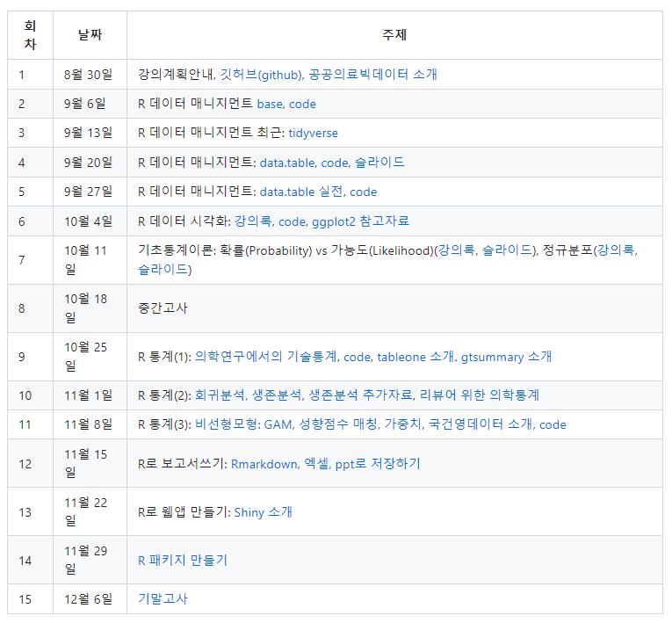Open the 가중치 link
Image resolution: width=672 pixels, height=623 pixels.
coord(403,424)
